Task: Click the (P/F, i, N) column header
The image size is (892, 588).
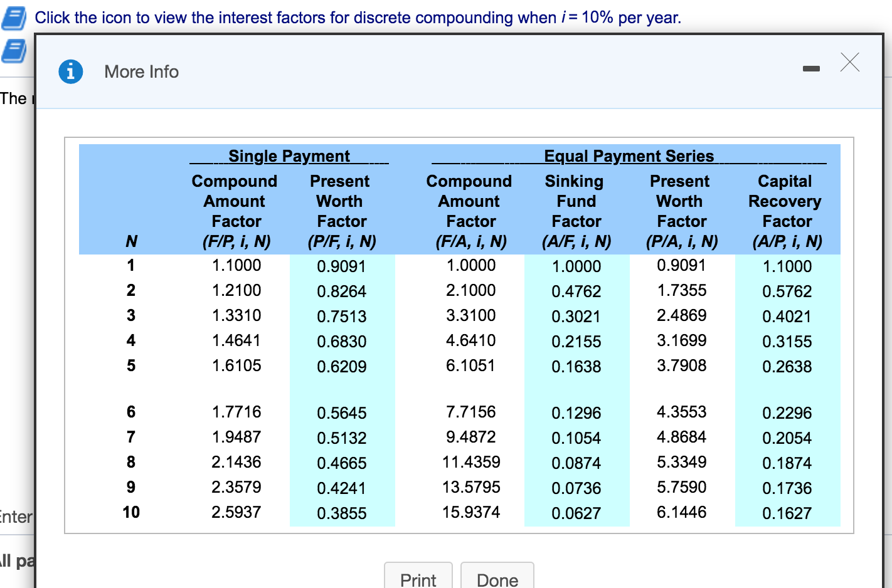Action: pyautogui.click(x=342, y=241)
